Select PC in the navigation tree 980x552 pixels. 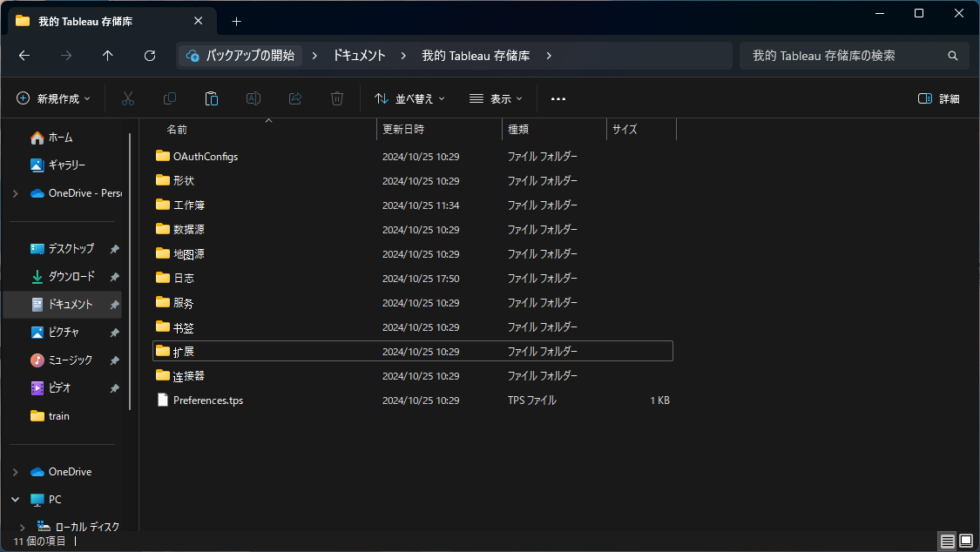pyautogui.click(x=46, y=500)
